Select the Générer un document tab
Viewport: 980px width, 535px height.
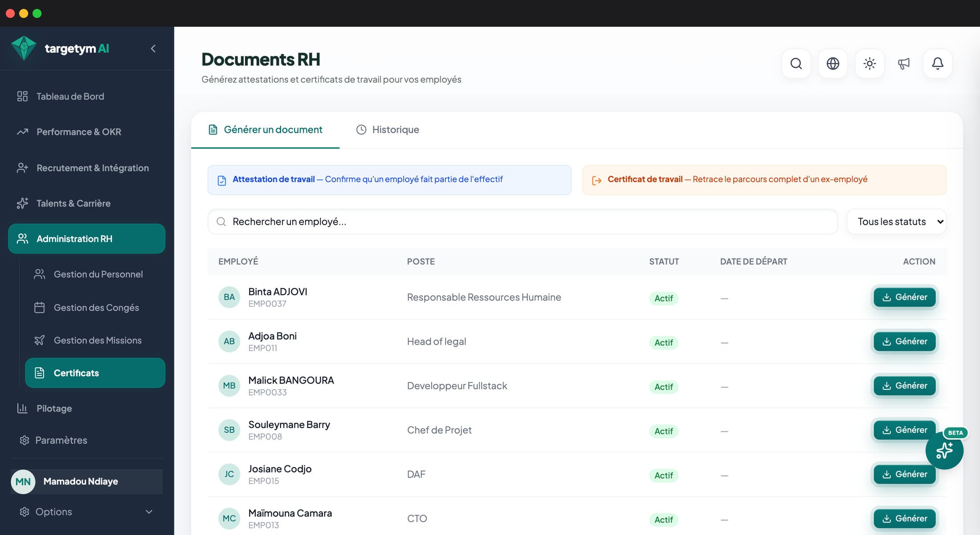265,130
